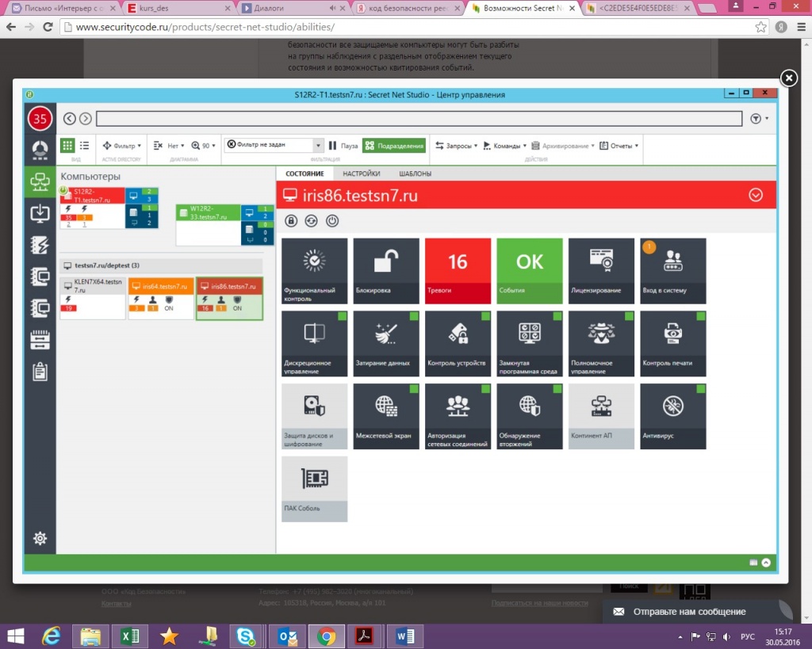Image resolution: width=812 pixels, height=649 pixels.
Task: Open the Защита дисков и шифрование tile
Action: click(x=314, y=416)
